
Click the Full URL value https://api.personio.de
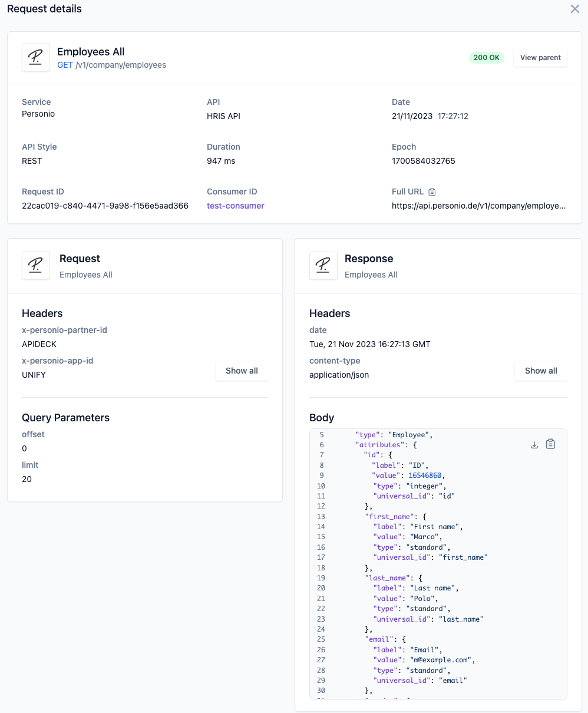point(478,206)
